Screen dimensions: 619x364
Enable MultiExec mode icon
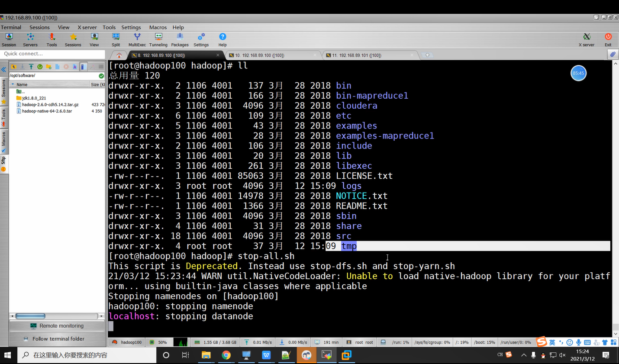coord(137,39)
